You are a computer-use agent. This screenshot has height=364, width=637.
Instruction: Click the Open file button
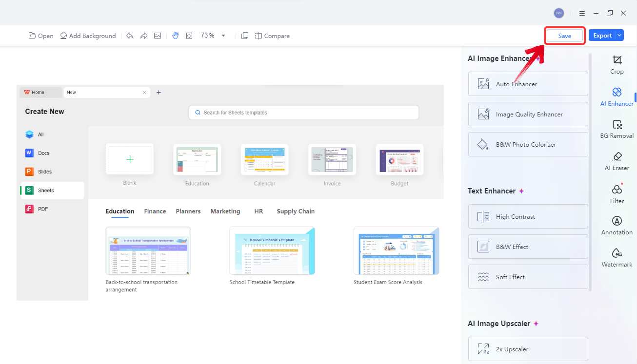coord(41,36)
